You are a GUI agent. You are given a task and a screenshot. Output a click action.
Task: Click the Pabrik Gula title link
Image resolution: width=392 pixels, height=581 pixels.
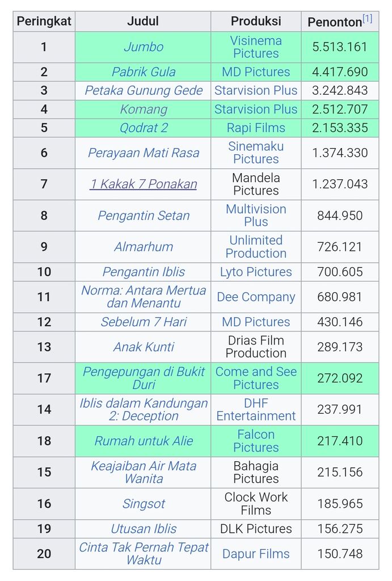(x=144, y=72)
